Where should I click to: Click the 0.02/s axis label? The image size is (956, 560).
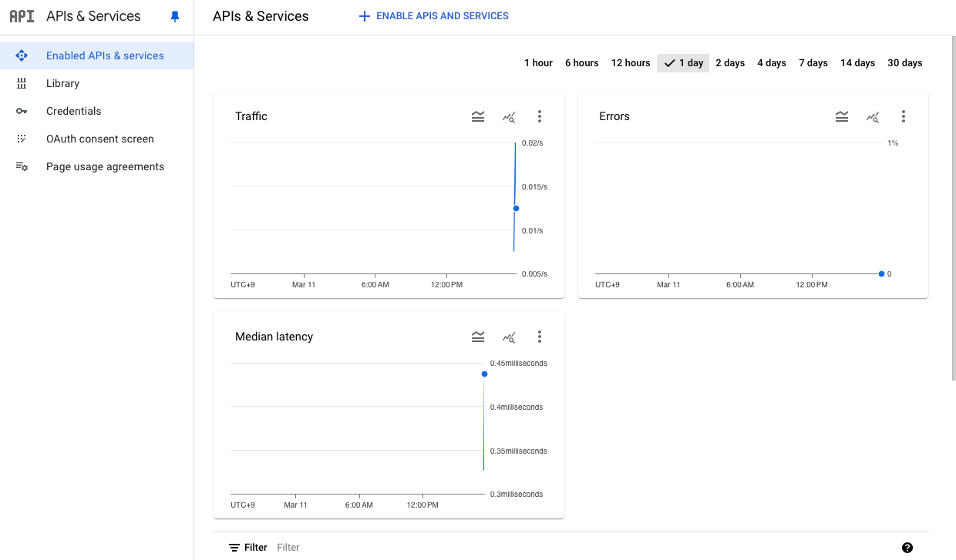pyautogui.click(x=532, y=143)
